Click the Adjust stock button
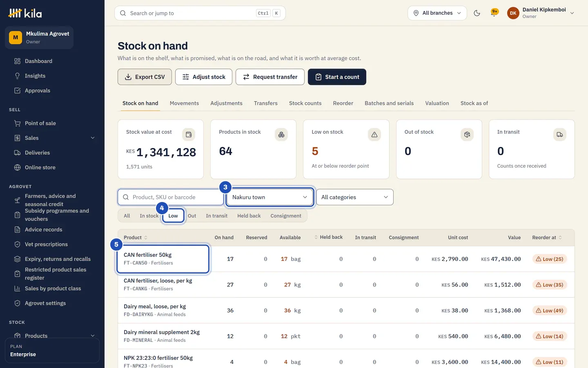Viewport: 588px width, 368px height. click(204, 77)
